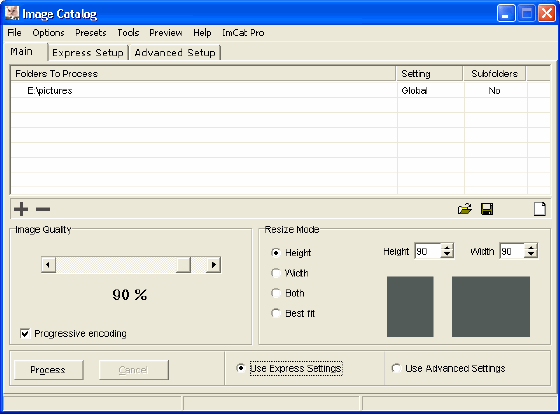Switch to the Advanced Setup tab
The width and height of the screenshot is (560, 414).
(x=175, y=53)
